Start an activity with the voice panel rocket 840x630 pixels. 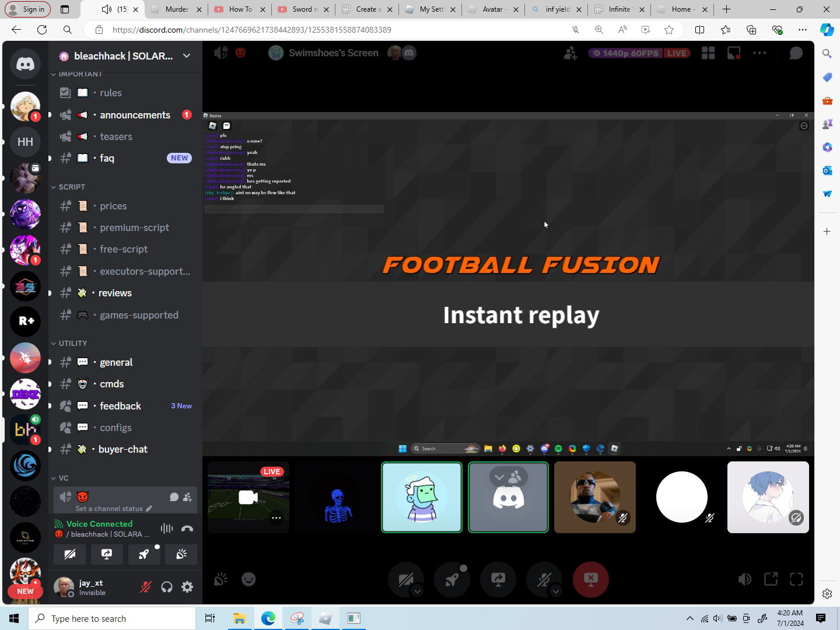click(x=144, y=554)
